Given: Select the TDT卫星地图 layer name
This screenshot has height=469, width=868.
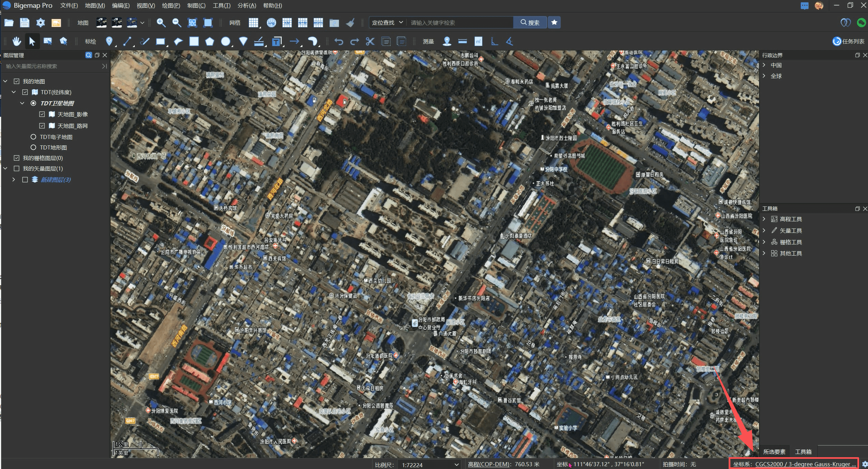Looking at the screenshot, I should pyautogui.click(x=57, y=103).
